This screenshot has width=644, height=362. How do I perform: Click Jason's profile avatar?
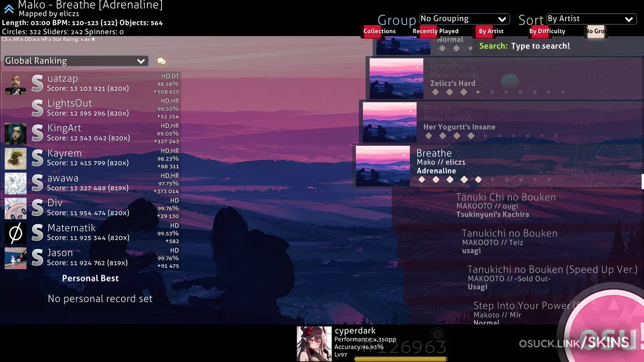[x=16, y=258]
